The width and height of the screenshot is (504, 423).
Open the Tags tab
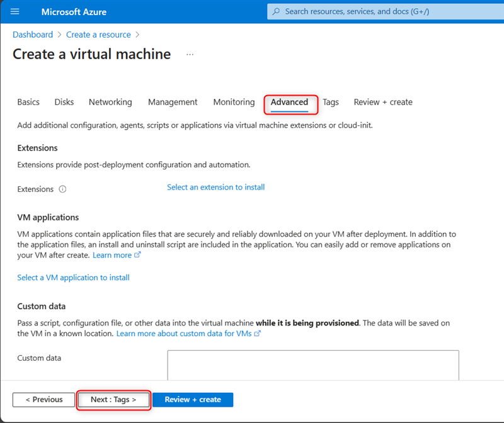[331, 102]
